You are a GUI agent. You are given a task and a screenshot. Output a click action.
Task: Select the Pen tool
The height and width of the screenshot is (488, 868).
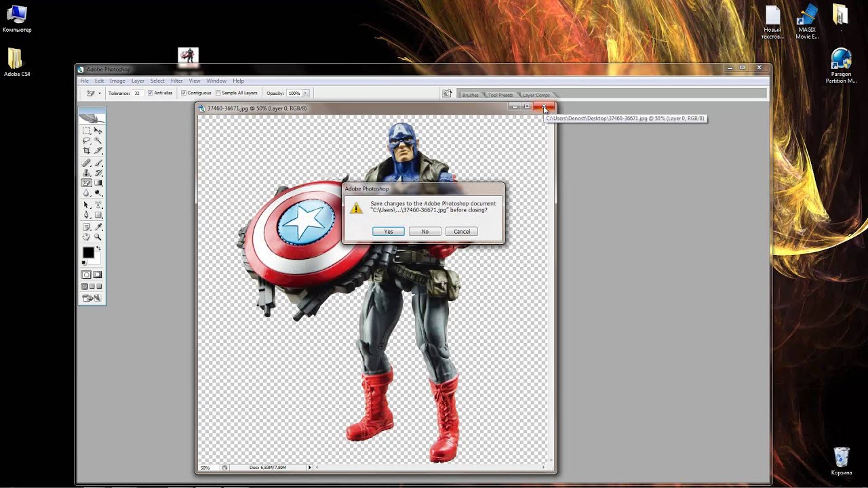point(86,215)
